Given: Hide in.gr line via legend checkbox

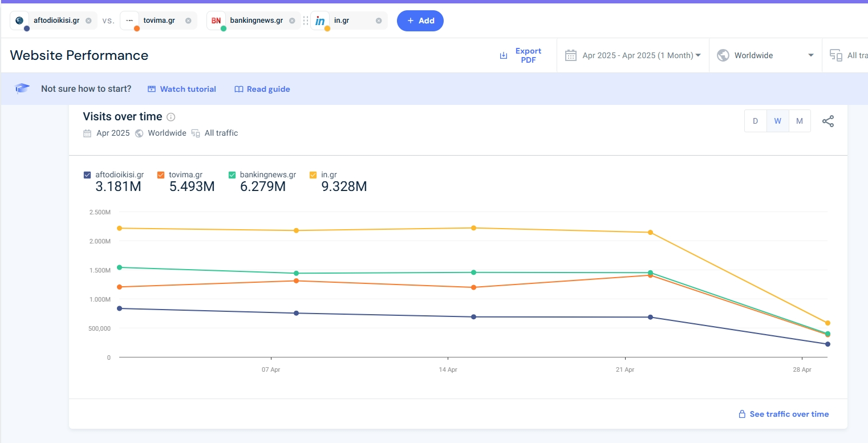Looking at the screenshot, I should [x=313, y=175].
